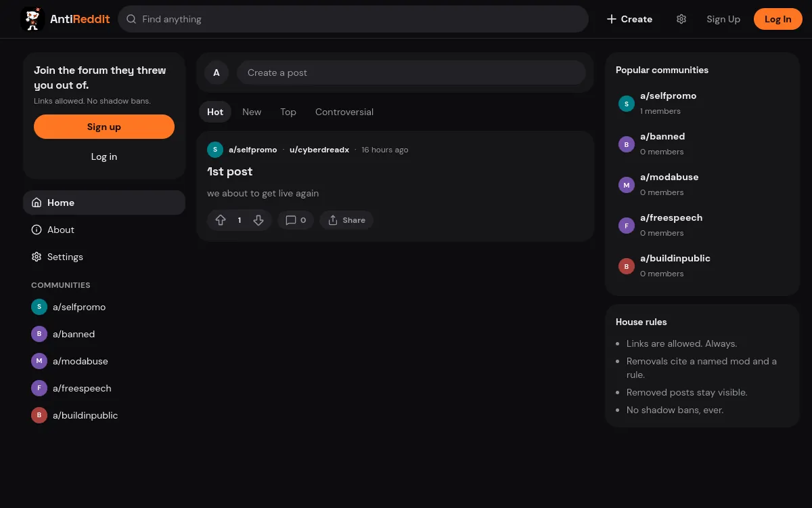Viewport: 812px width, 508px height.
Task: Upvote the '1st post' post
Action: tap(221, 220)
